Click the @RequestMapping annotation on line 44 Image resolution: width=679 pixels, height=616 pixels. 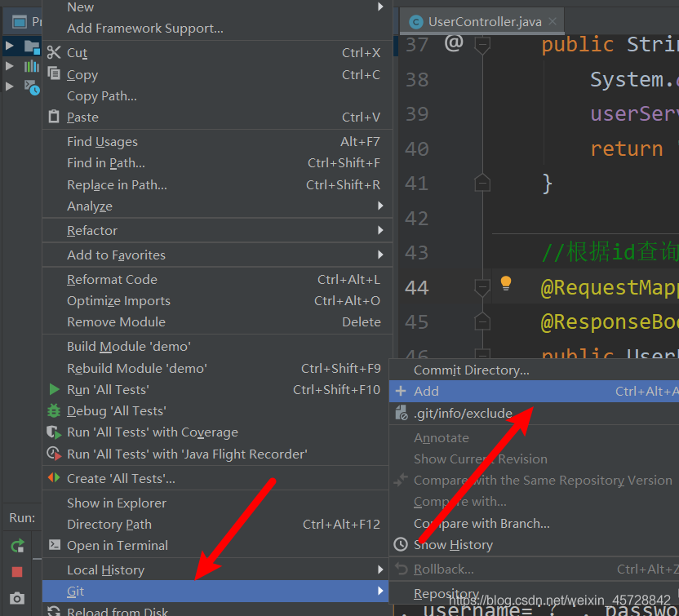point(610,288)
